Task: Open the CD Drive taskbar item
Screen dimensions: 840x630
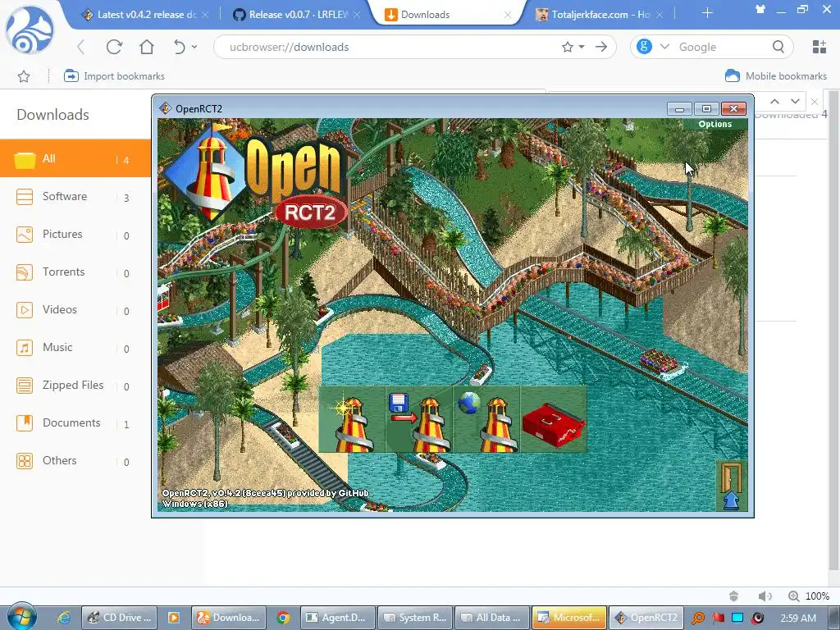Action: (120, 618)
